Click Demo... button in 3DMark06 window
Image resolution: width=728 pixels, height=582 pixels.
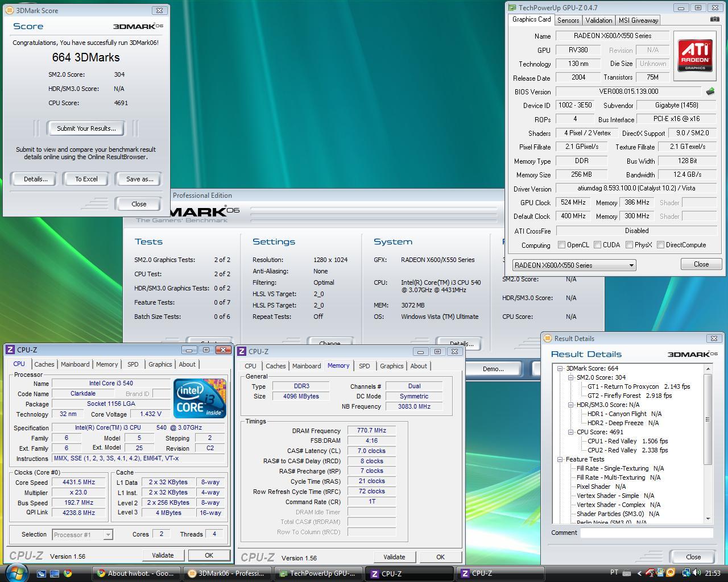pyautogui.click(x=493, y=368)
